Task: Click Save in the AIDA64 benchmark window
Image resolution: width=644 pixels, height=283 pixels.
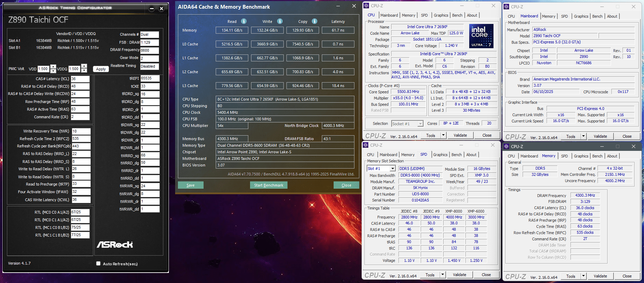Action: [x=190, y=185]
